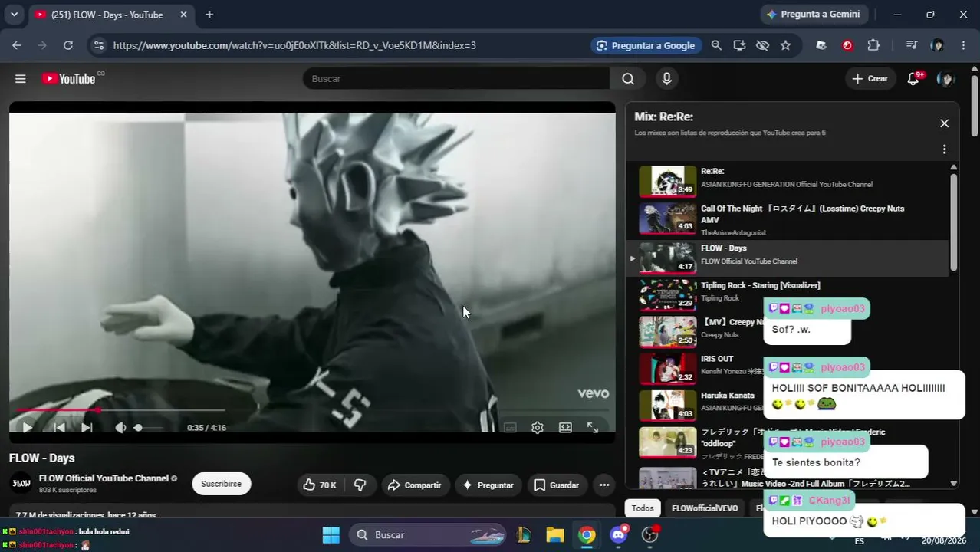The height and width of the screenshot is (552, 980).
Task: Open the mix playlist three-dot options
Action: [x=944, y=149]
